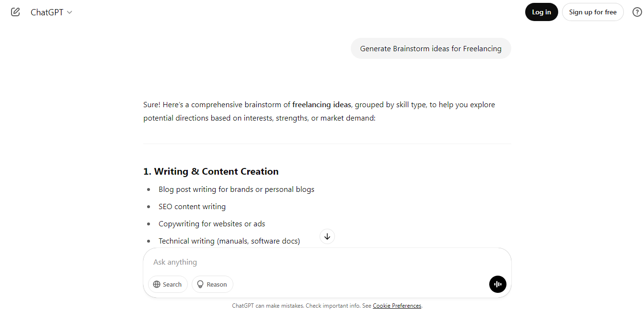Click the Technical writing bullet item
This screenshot has height=312, width=644.
(x=229, y=241)
